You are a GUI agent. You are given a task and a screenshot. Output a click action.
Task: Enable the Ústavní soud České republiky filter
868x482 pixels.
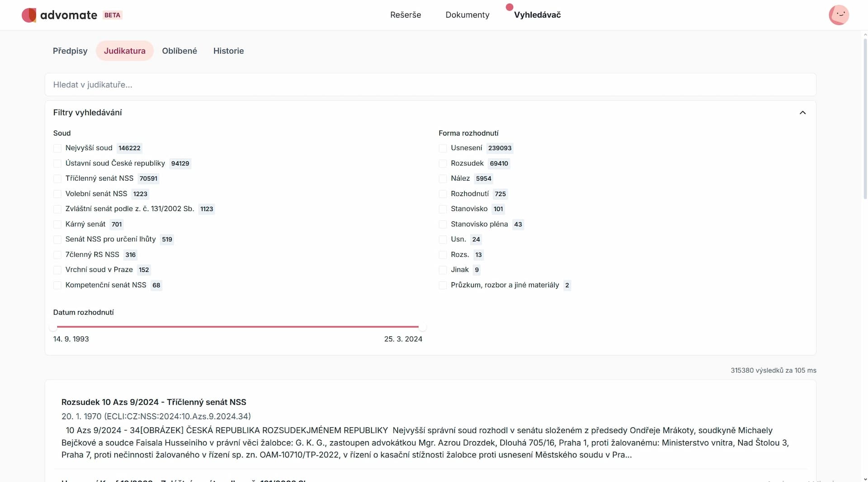57,164
